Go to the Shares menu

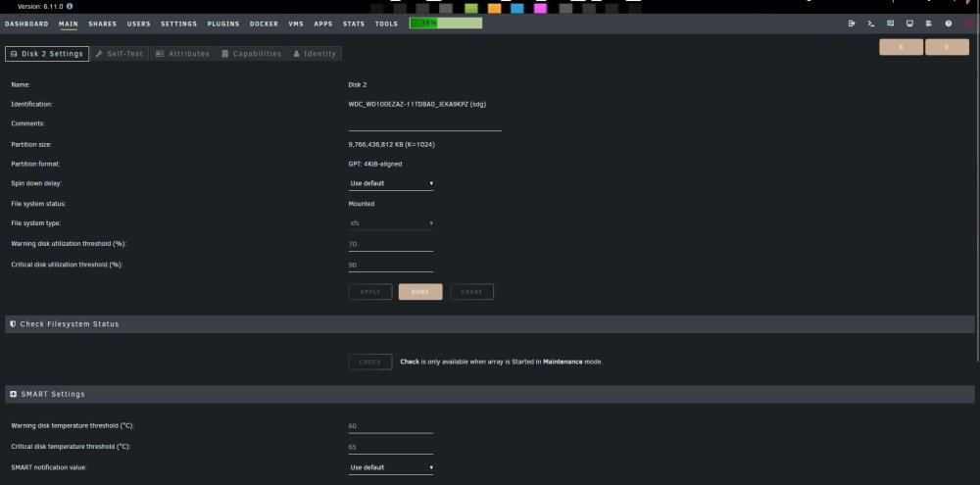click(x=103, y=24)
